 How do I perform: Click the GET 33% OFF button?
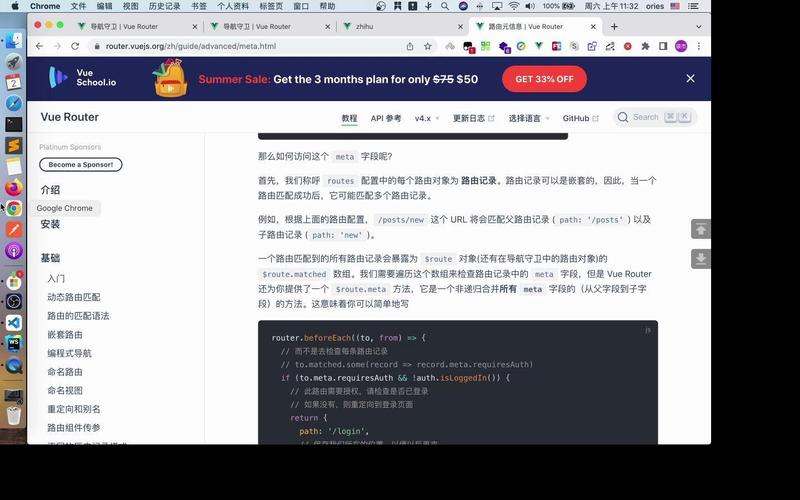[x=544, y=79]
